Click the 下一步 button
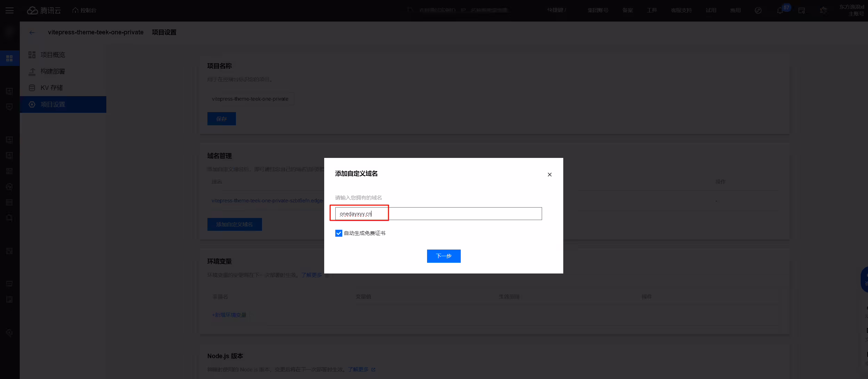Viewport: 868px width, 379px height. tap(443, 256)
